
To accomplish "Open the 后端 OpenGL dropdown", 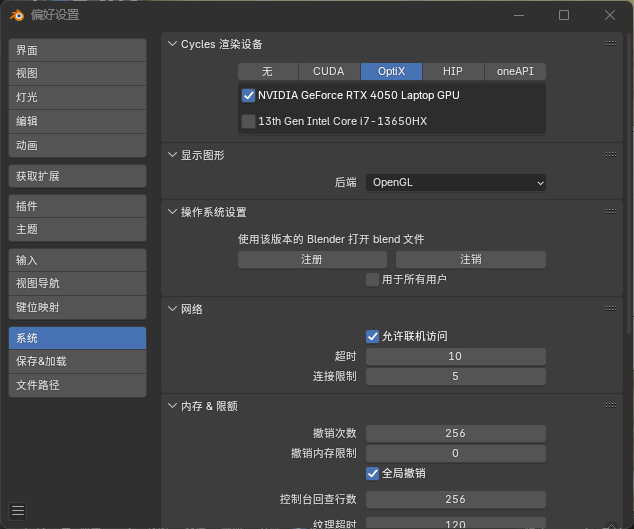I will (x=456, y=183).
